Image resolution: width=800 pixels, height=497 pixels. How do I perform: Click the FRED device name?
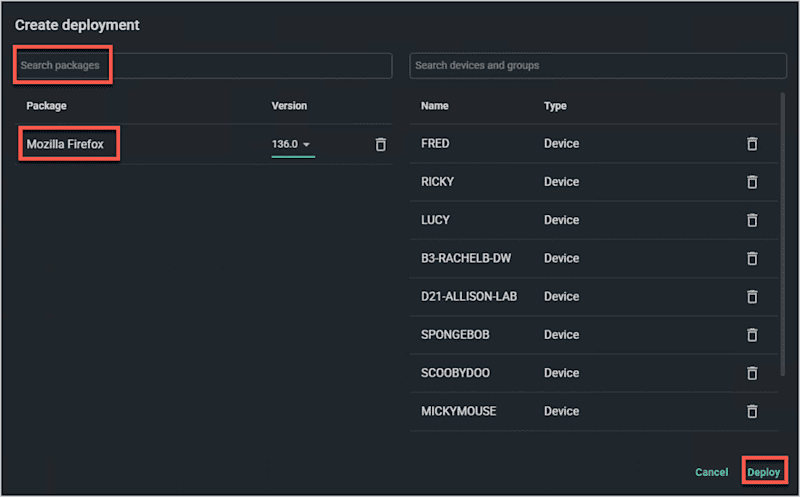coord(435,143)
